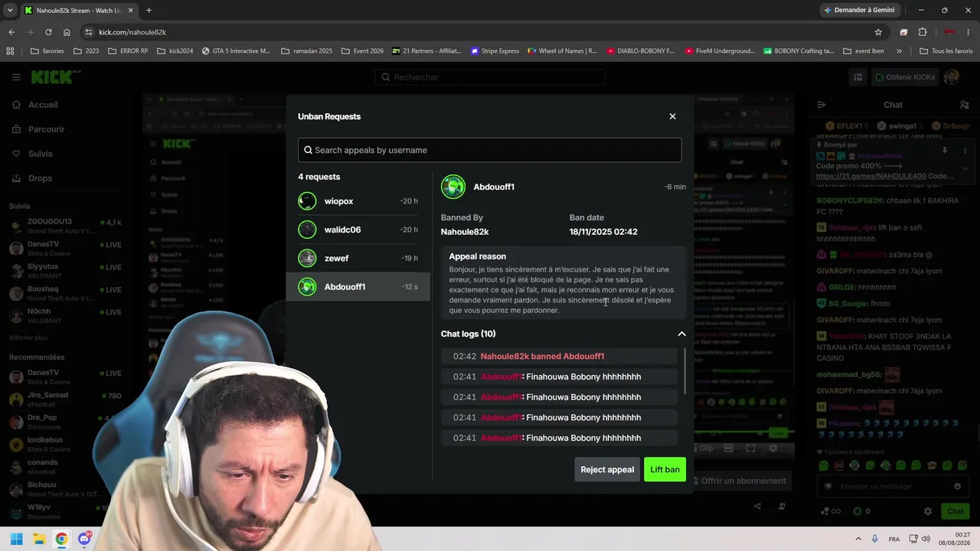980x551 pixels.
Task: Go to Accueil in sidebar
Action: pos(43,105)
